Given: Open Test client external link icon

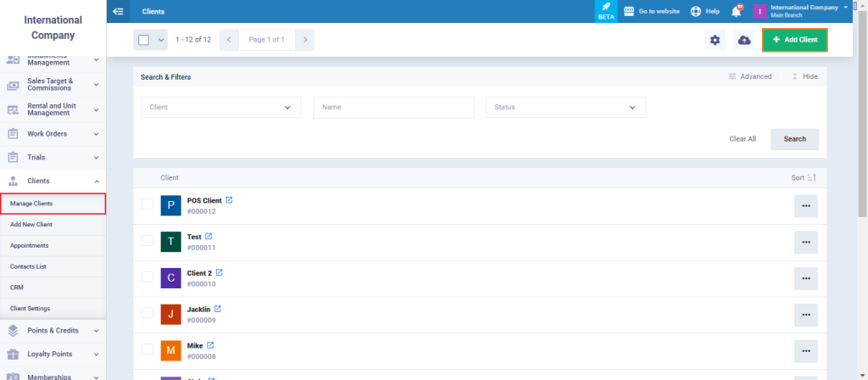Looking at the screenshot, I should 209,236.
